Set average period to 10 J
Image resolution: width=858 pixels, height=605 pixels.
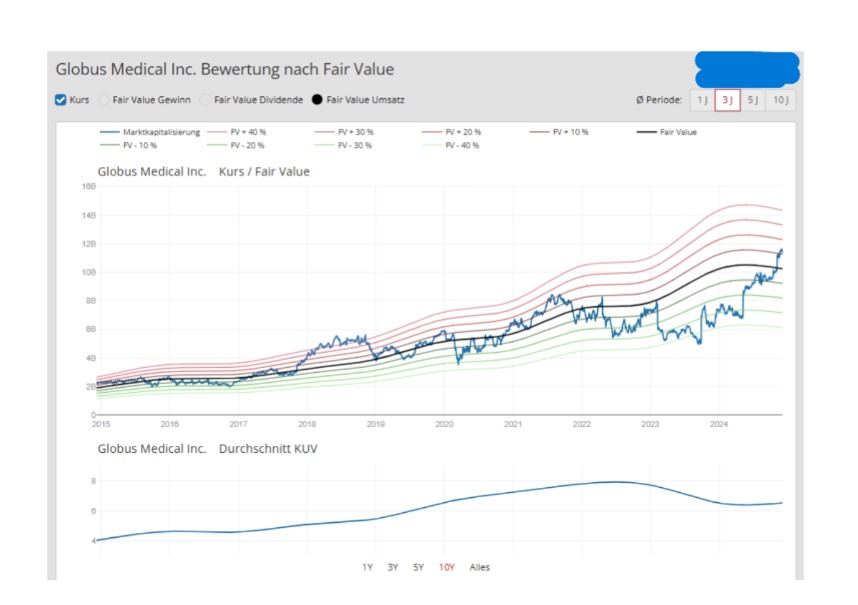(781, 100)
